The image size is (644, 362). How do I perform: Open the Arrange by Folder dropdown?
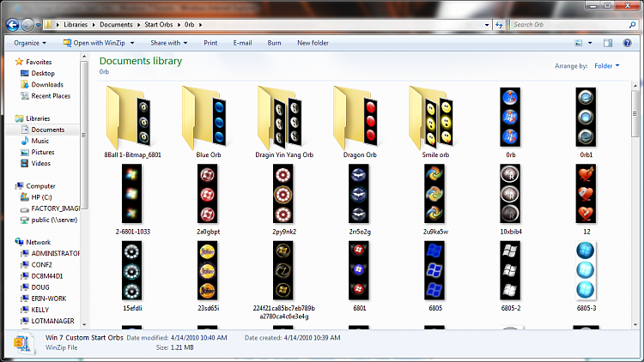pyautogui.click(x=606, y=66)
